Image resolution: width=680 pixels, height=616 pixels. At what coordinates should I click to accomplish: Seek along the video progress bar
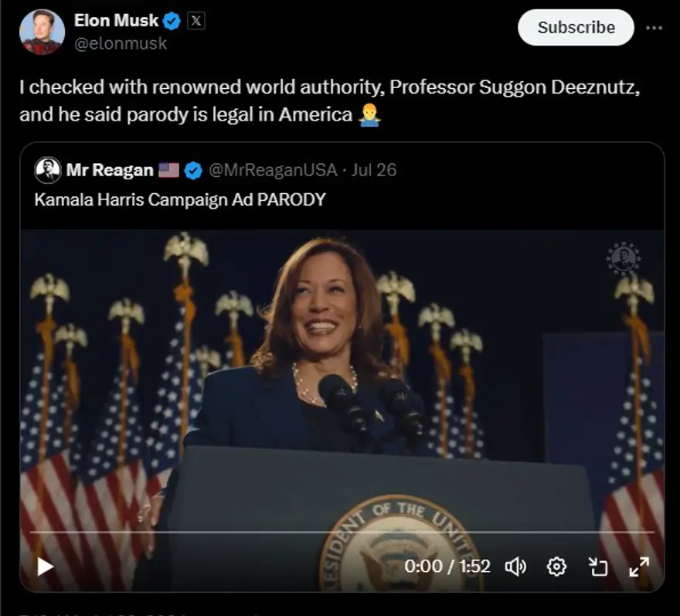(x=342, y=532)
